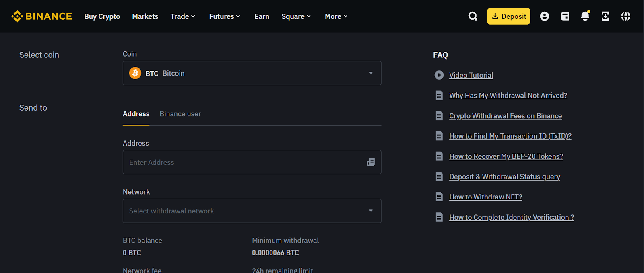
Task: Open the download app icon
Action: pos(605,16)
